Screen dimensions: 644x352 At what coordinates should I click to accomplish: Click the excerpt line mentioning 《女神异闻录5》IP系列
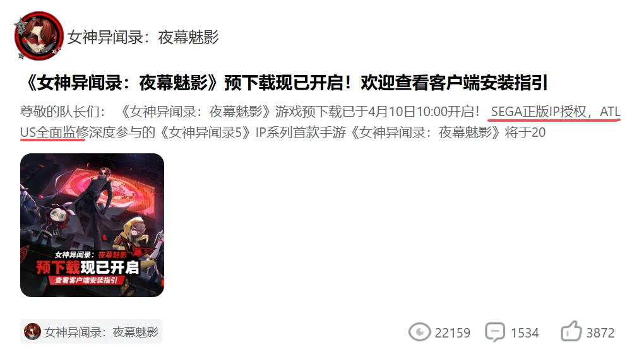click(283, 132)
